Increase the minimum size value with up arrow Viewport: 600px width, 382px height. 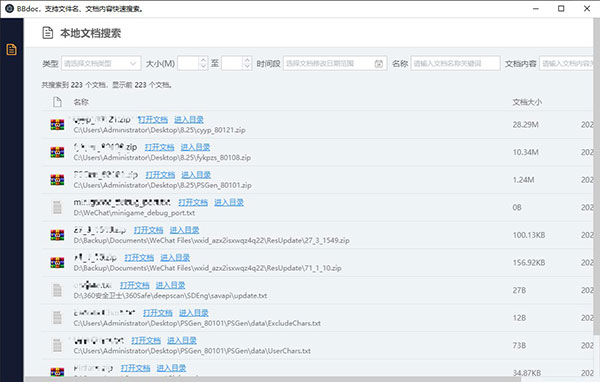point(203,60)
